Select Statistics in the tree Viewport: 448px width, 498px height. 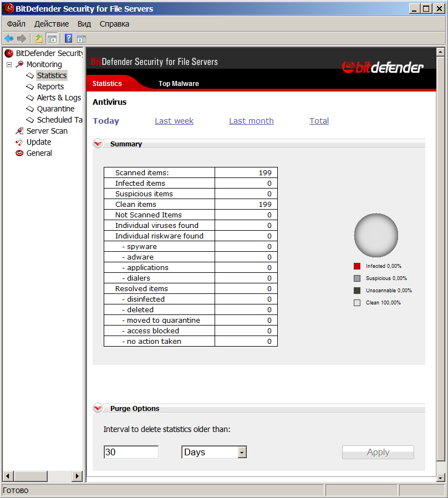pos(52,75)
